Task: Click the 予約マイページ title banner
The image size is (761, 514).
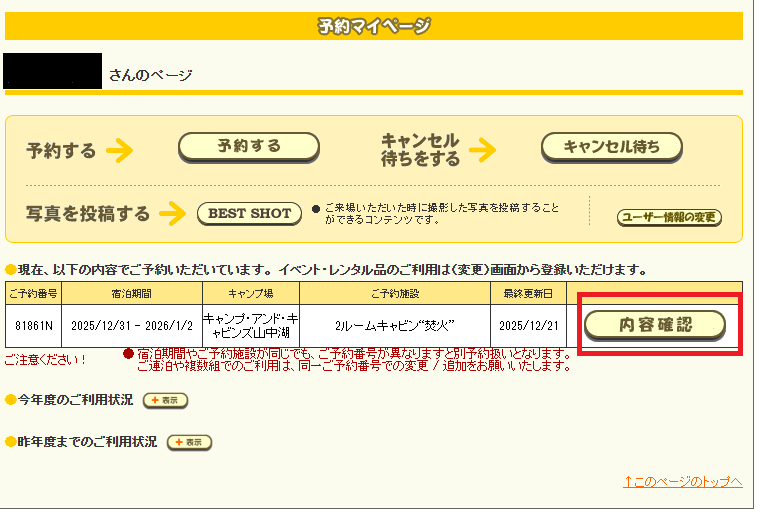Action: tap(374, 26)
